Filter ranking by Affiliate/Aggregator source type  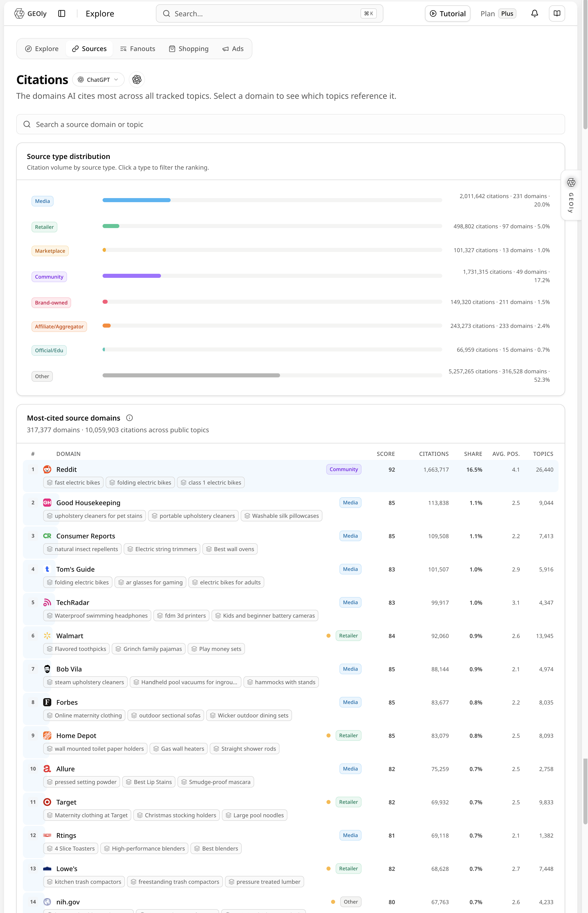pyautogui.click(x=59, y=326)
